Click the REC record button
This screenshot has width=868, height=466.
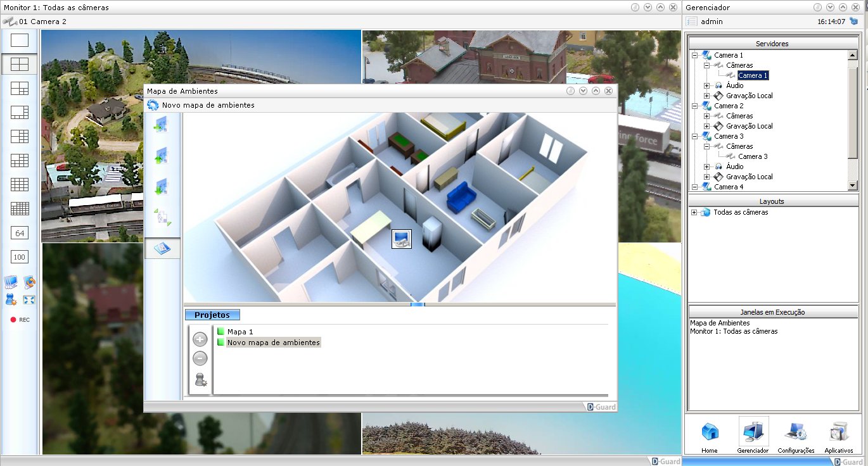(x=20, y=320)
